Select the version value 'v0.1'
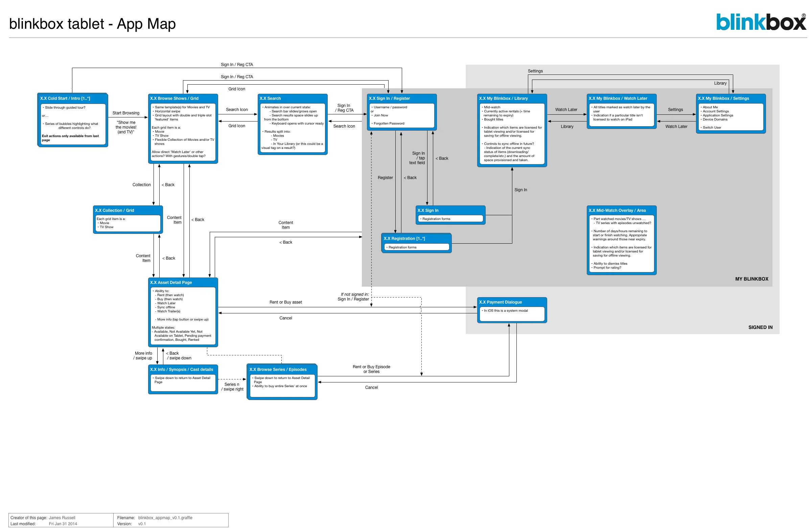Screen dimensions: 812x531 click(142, 524)
